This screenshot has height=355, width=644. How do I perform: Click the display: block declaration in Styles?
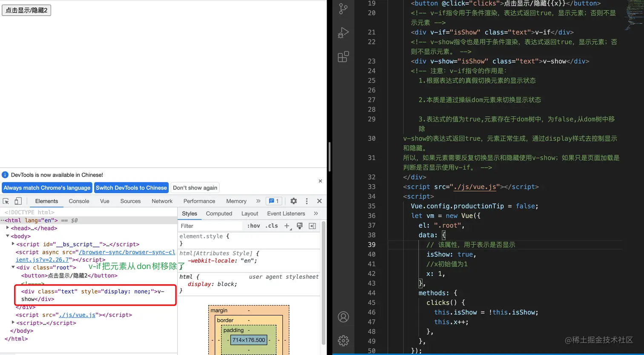212,284
